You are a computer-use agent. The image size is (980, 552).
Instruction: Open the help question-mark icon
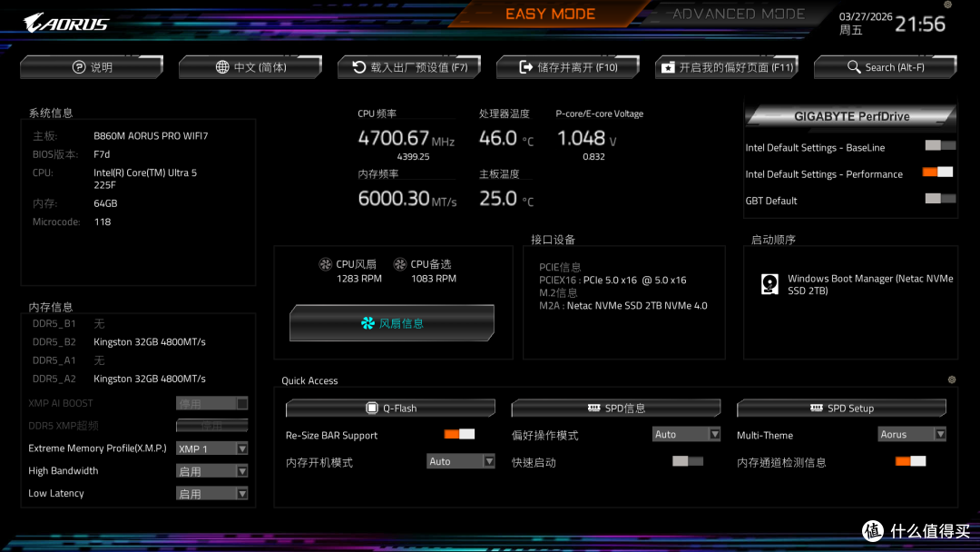79,67
